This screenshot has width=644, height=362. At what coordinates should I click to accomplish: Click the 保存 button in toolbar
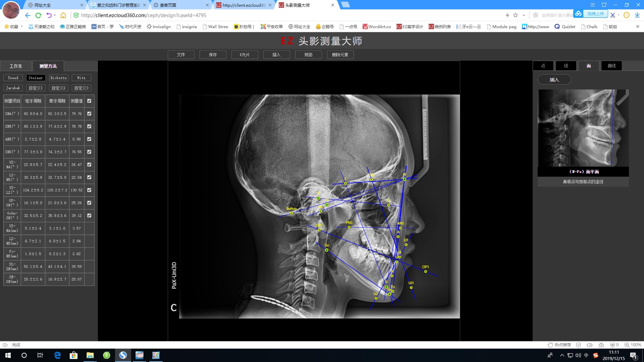(213, 55)
